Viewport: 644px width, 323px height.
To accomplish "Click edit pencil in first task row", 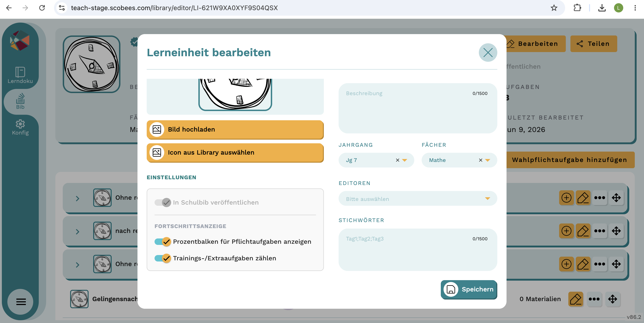I will tap(583, 198).
